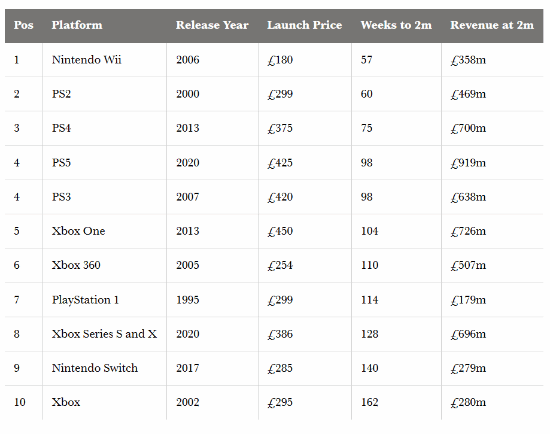The height and width of the screenshot is (434, 550).
Task: Click the £469m revenue value
Action: point(468,94)
